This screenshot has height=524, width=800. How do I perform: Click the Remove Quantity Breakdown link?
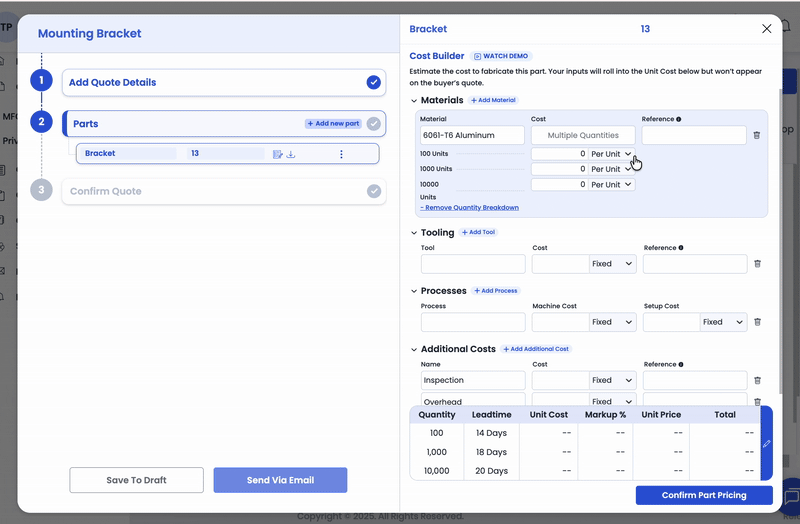(469, 208)
